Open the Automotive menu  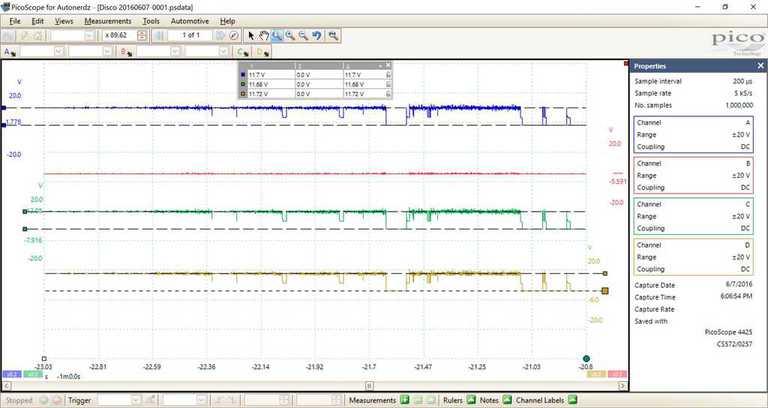point(190,20)
